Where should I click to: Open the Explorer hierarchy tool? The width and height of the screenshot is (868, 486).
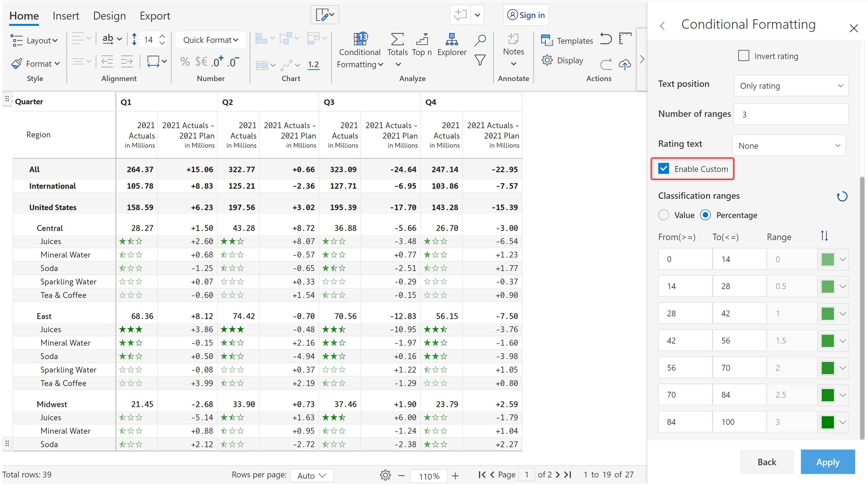[451, 40]
